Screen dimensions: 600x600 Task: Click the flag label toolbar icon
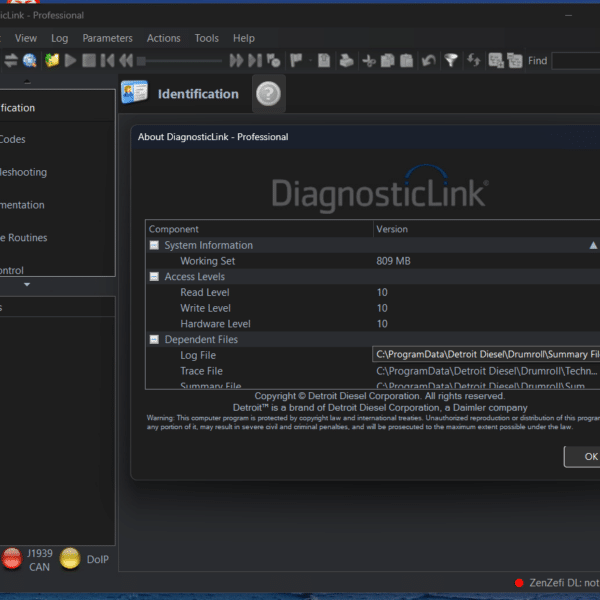point(296,60)
